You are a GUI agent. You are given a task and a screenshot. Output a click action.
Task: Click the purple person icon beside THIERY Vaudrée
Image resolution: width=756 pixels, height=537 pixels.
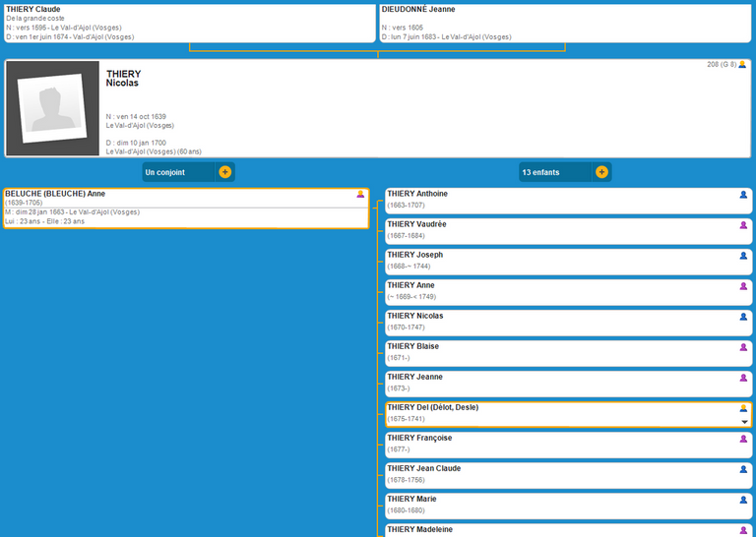(x=743, y=225)
